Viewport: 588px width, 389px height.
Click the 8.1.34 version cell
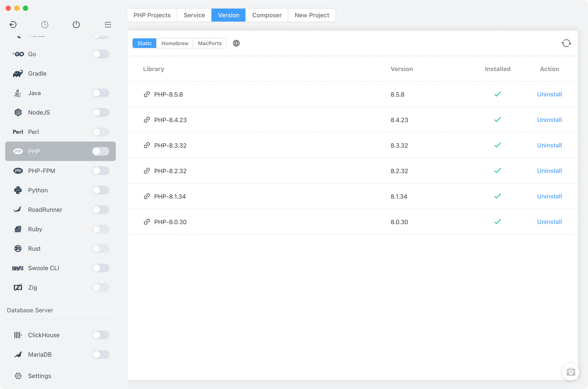point(399,197)
